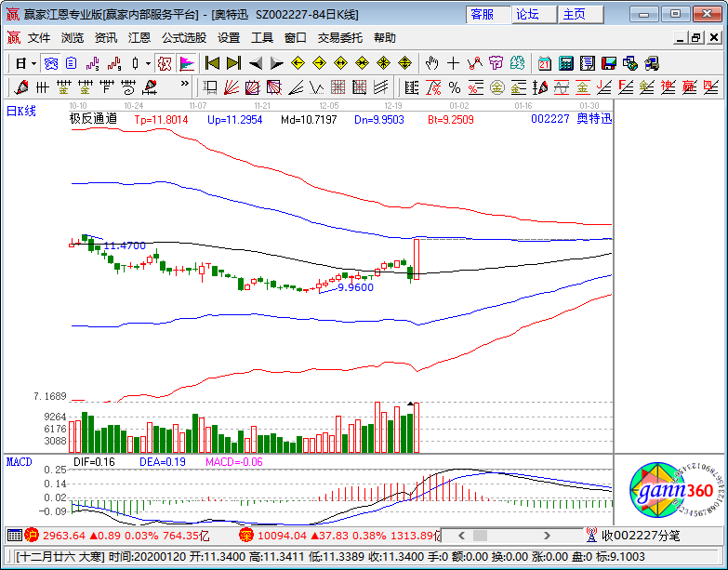728x570 pixels.
Task: Select the red pencil drawing tool
Action: click(x=20, y=86)
